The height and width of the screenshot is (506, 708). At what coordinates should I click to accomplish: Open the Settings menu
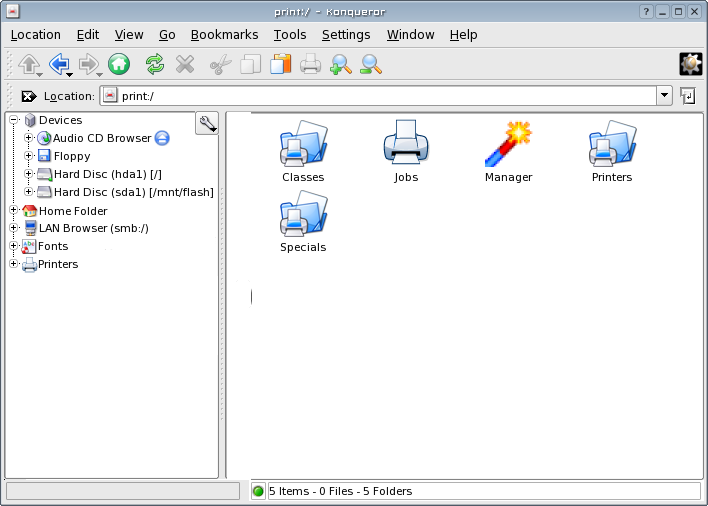tap(346, 35)
